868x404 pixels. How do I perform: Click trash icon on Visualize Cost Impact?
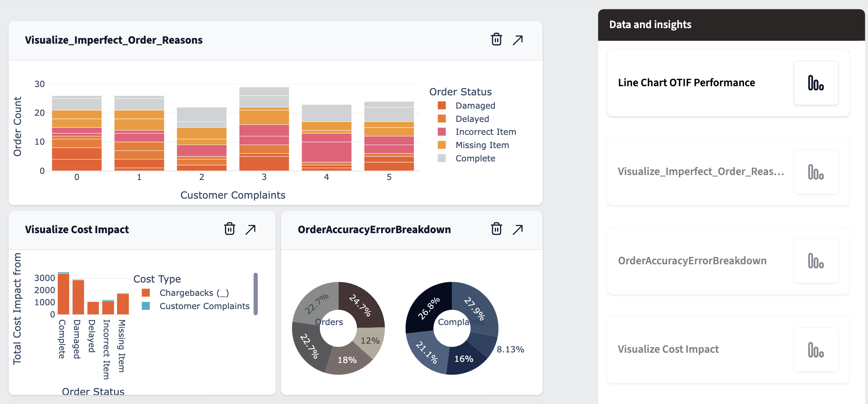tap(230, 229)
